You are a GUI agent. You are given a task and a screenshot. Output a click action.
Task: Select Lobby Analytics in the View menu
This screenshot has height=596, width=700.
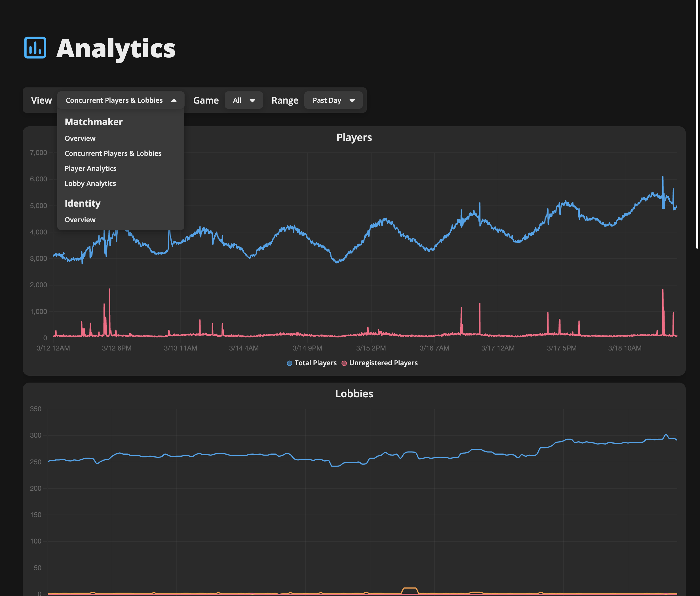coord(90,183)
